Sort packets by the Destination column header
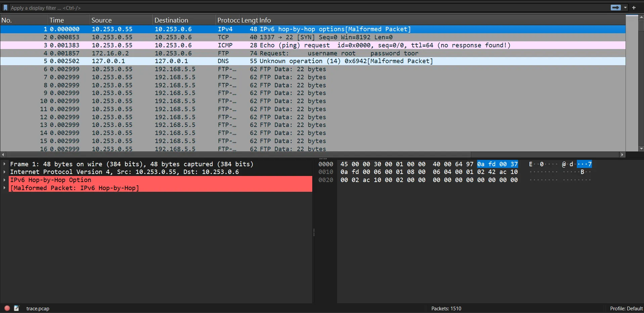Screen dimensions: 644x313 click(x=171, y=20)
